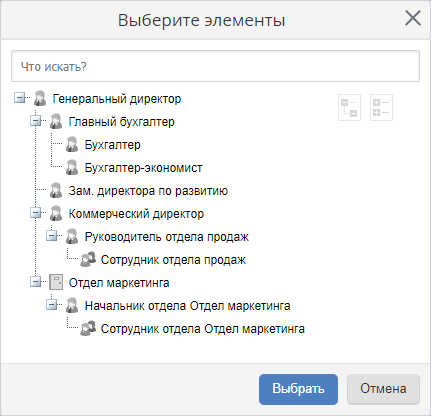Image resolution: width=431 pixels, height=416 pixels.
Task: Click the Выбрать button
Action: click(x=298, y=389)
